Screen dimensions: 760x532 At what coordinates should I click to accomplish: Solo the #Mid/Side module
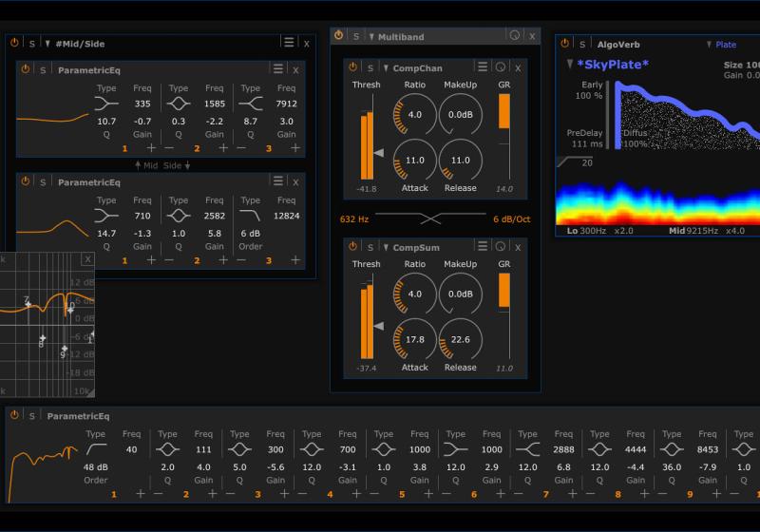[32, 44]
